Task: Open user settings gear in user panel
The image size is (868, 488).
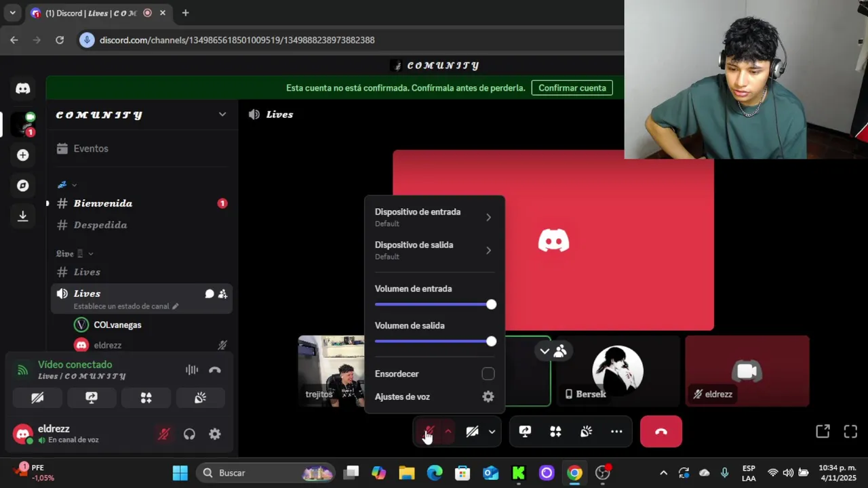Action: tap(215, 434)
